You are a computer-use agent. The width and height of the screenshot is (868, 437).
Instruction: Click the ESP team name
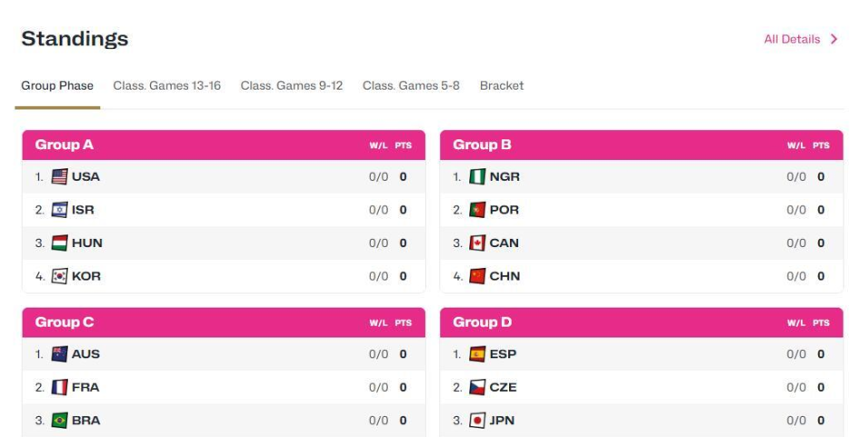pyautogui.click(x=503, y=354)
